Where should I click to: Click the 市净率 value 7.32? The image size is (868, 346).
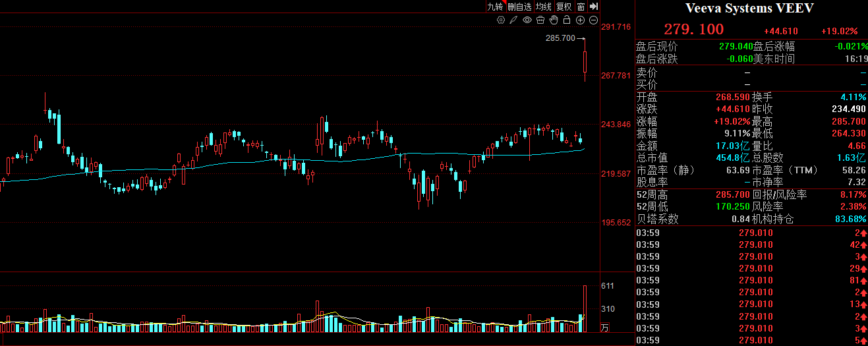click(857, 182)
